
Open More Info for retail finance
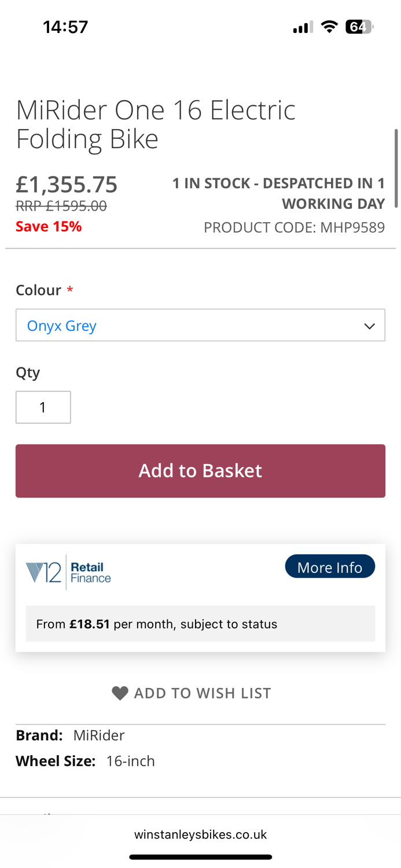[x=330, y=567]
